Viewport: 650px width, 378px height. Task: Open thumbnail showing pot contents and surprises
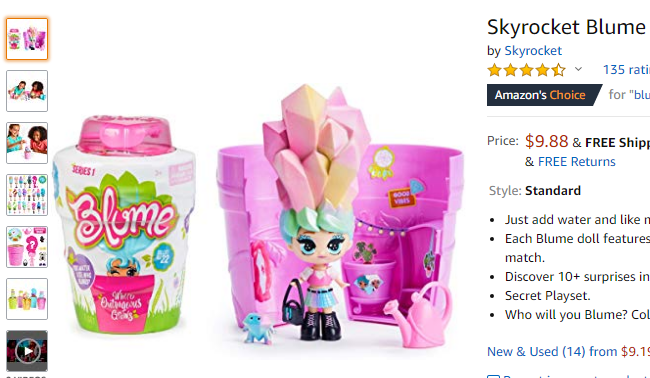(x=27, y=247)
